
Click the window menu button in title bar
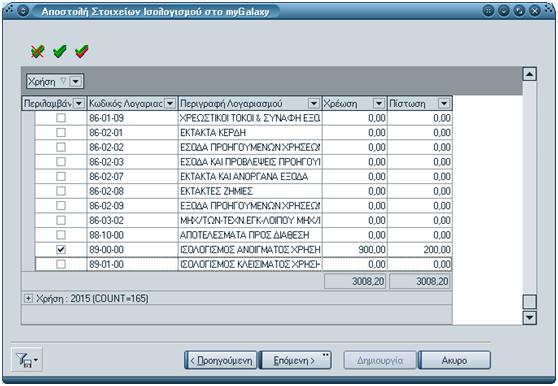[23, 11]
